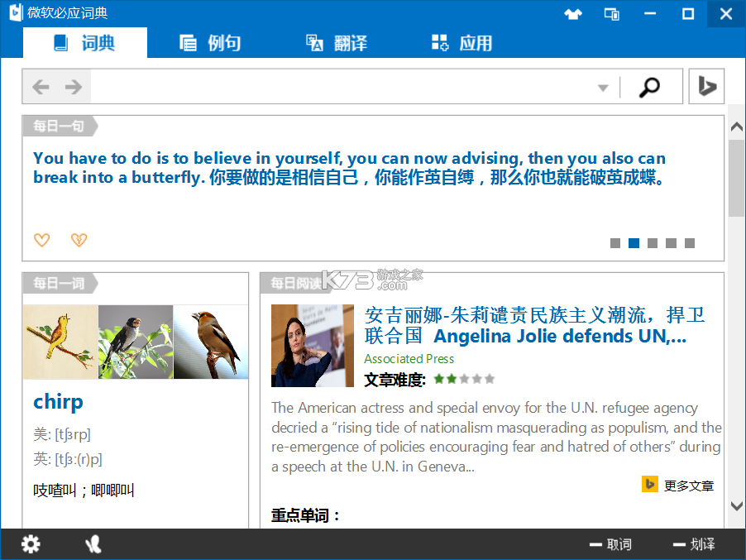The width and height of the screenshot is (746, 560).
Task: Go forward with the right arrow
Action: click(74, 87)
